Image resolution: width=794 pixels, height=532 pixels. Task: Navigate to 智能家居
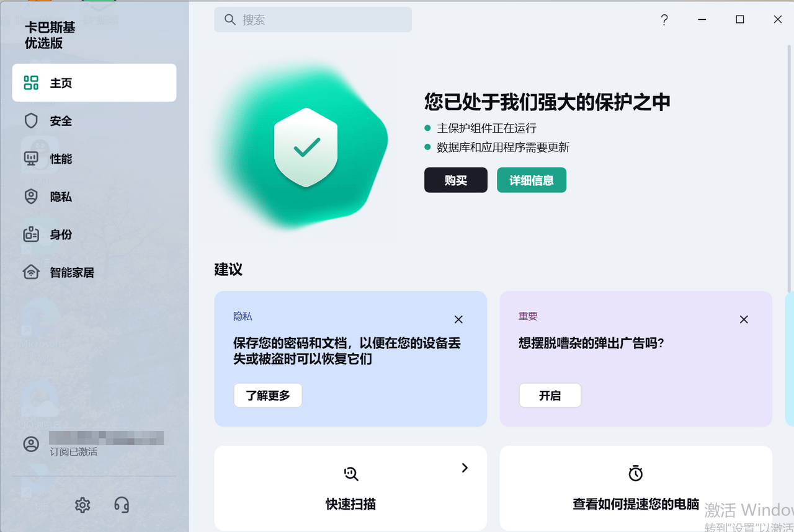pyautogui.click(x=72, y=272)
